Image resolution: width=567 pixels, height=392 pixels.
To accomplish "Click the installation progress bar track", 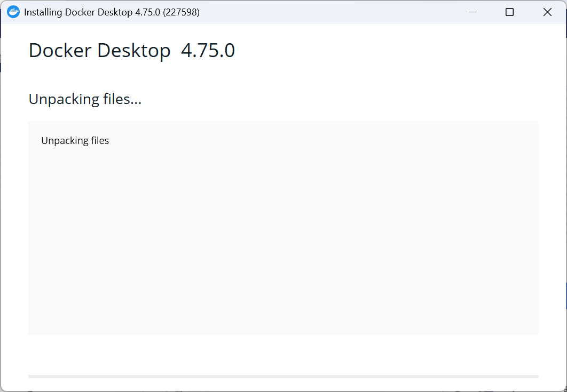I will 283,377.
